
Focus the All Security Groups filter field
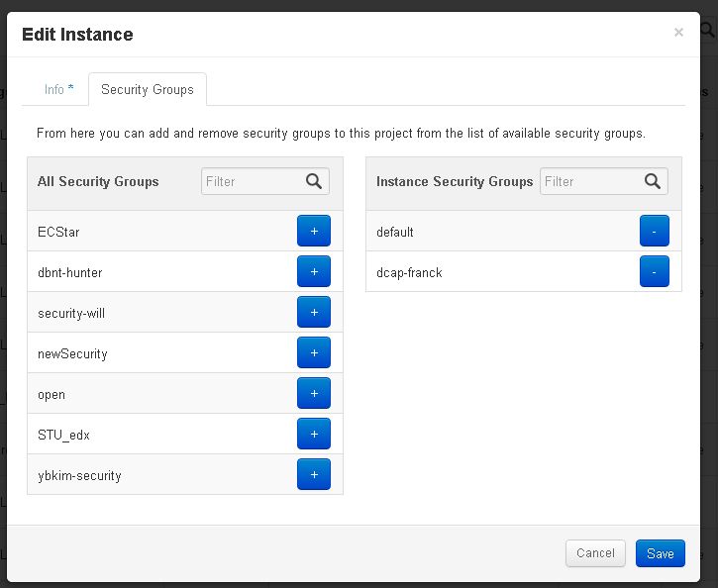[x=252, y=181]
